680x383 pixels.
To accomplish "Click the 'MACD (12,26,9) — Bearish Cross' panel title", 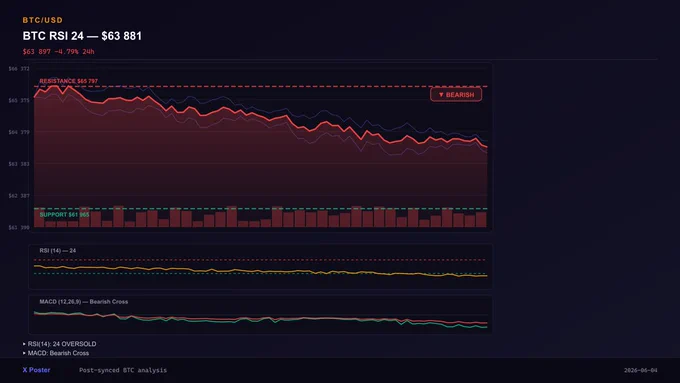I will [84, 302].
